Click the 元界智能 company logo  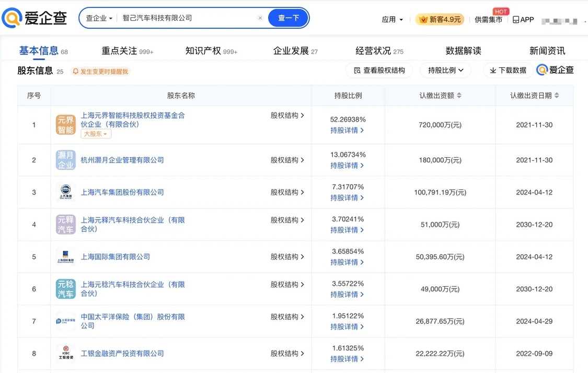[66, 125]
